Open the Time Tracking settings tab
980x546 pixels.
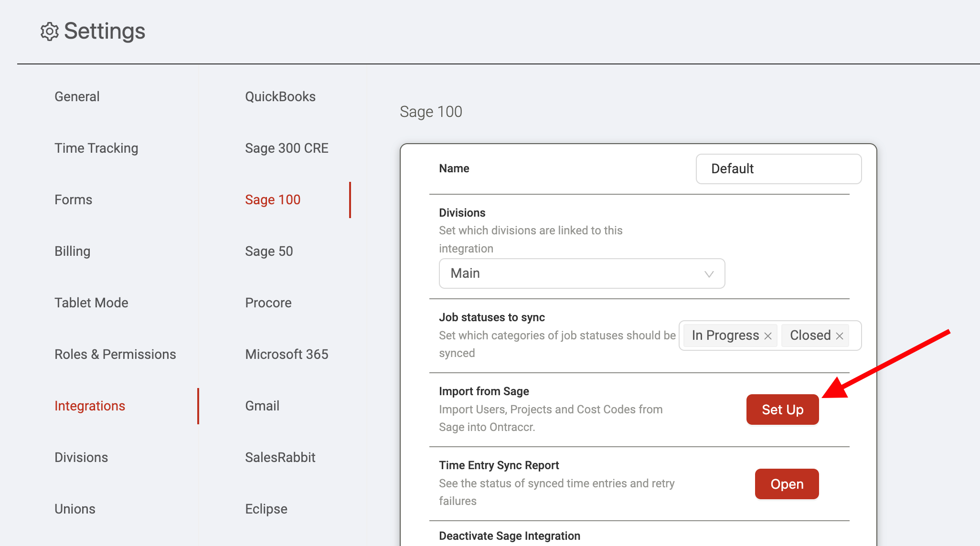click(x=96, y=148)
